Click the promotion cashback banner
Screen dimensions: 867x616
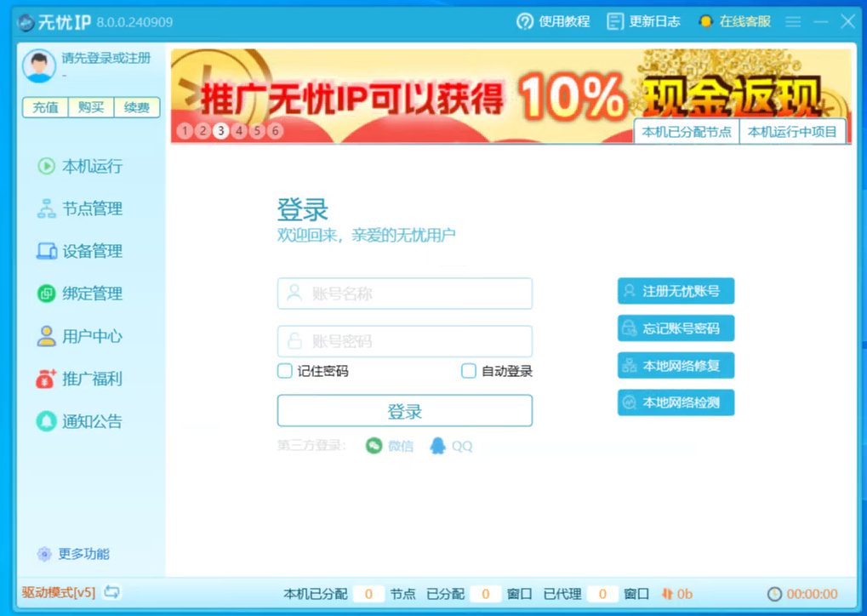(x=511, y=95)
